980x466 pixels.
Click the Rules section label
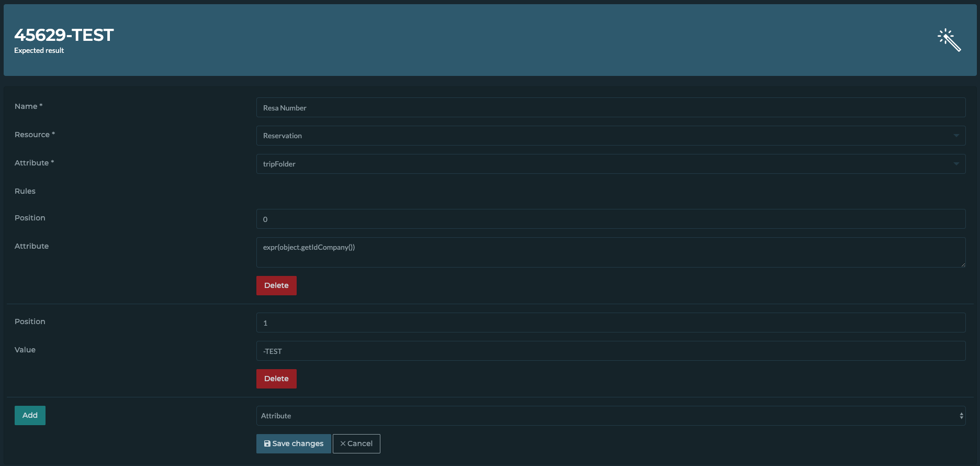click(25, 191)
